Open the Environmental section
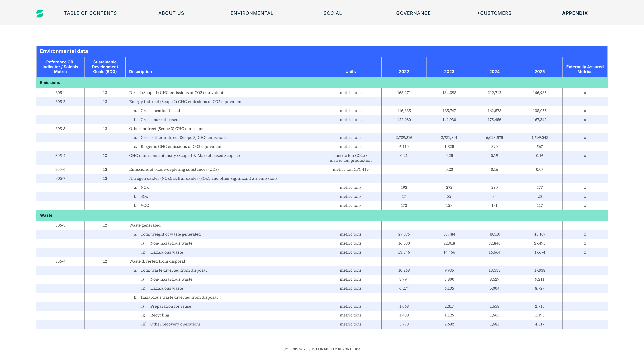The width and height of the screenshot is (644, 362). (252, 13)
